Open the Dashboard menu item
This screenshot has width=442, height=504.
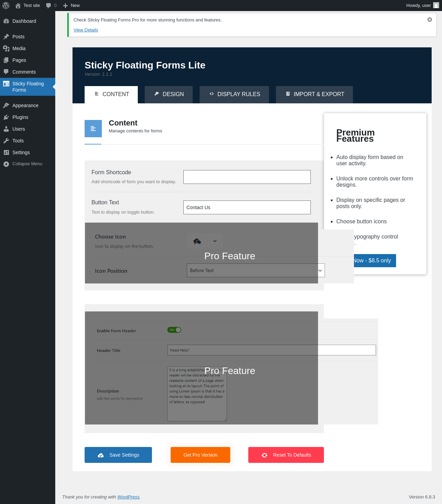28,21
